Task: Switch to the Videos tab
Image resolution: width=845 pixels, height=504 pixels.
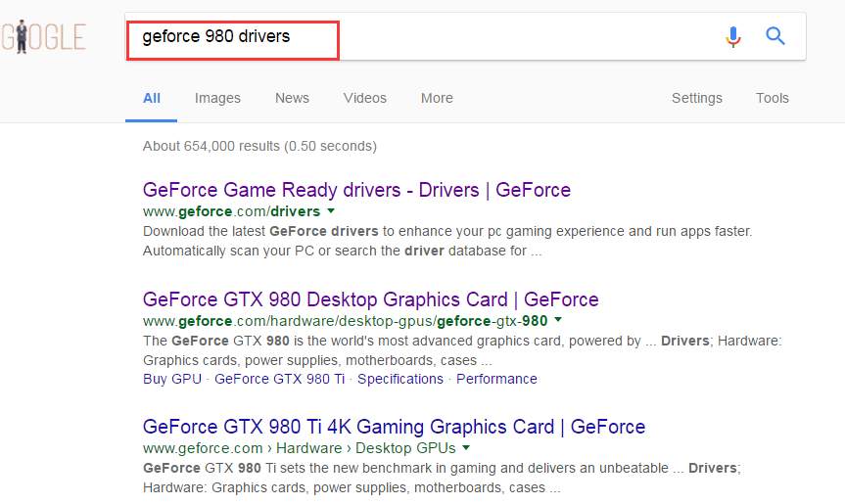Action: tap(365, 98)
